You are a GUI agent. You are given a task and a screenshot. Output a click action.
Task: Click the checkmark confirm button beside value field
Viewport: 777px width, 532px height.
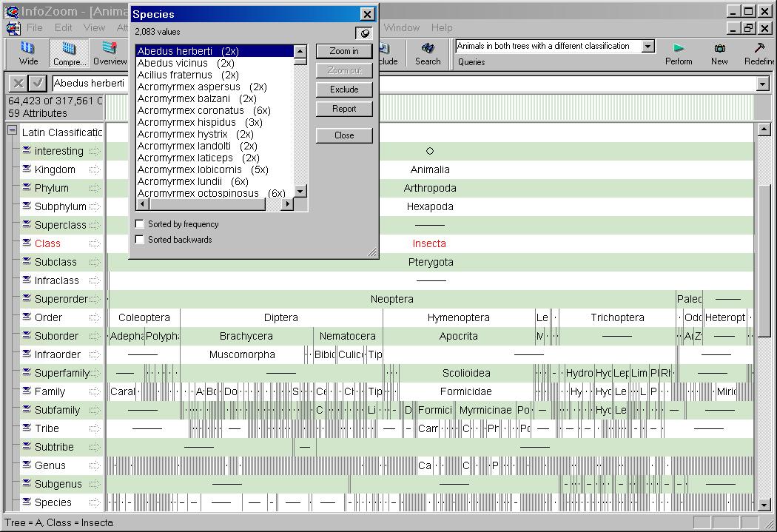[x=37, y=84]
